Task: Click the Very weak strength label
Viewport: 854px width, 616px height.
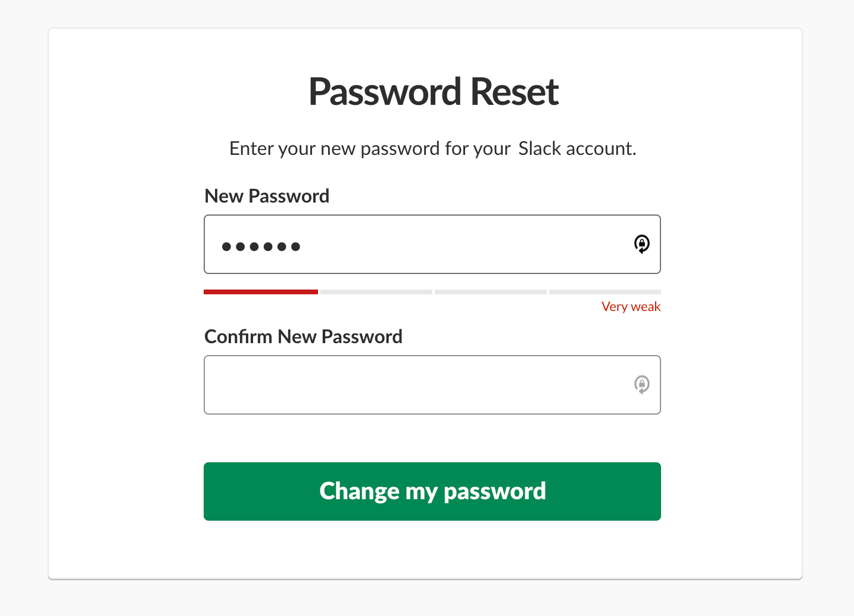Action: point(631,306)
